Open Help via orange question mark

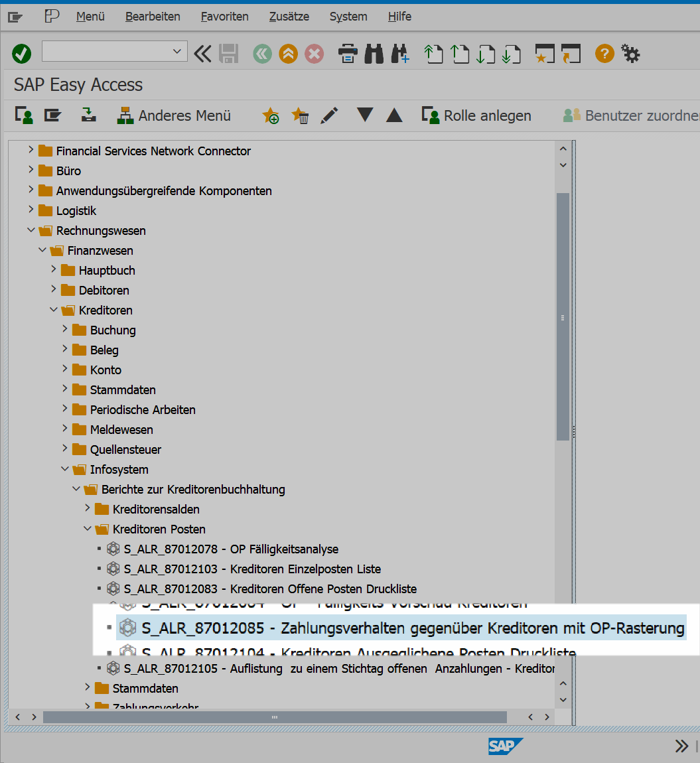click(604, 54)
